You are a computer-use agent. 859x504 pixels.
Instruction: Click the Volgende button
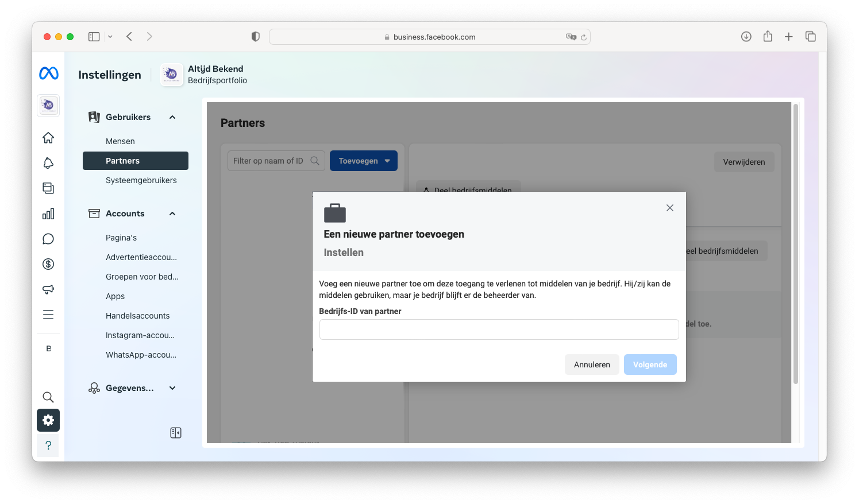650,365
